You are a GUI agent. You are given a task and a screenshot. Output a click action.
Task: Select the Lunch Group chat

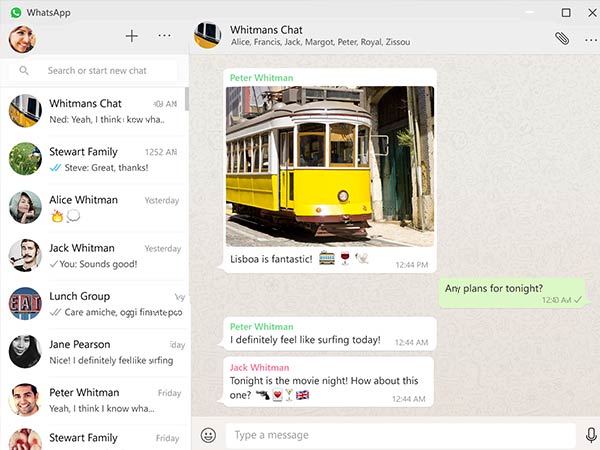click(95, 304)
